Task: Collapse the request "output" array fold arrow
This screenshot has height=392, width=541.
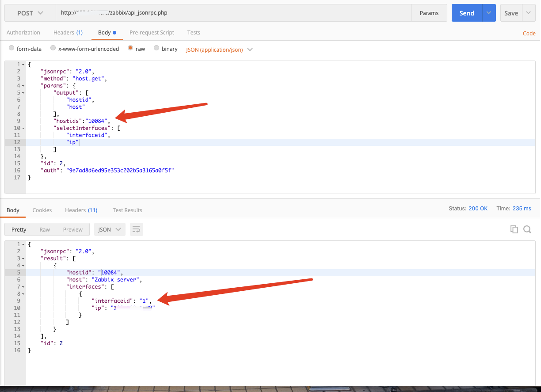Action: [23, 93]
